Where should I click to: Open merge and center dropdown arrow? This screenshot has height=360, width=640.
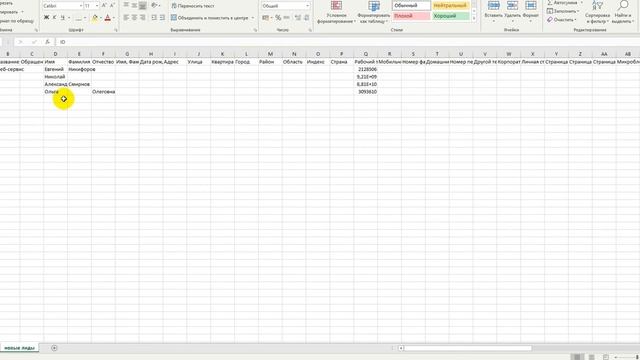(253, 18)
